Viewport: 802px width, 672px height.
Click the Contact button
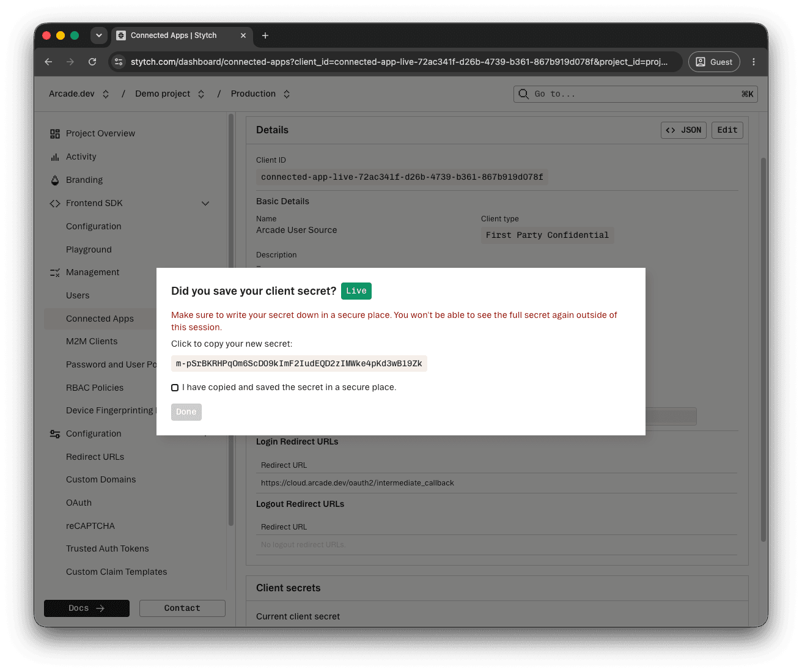tap(182, 608)
